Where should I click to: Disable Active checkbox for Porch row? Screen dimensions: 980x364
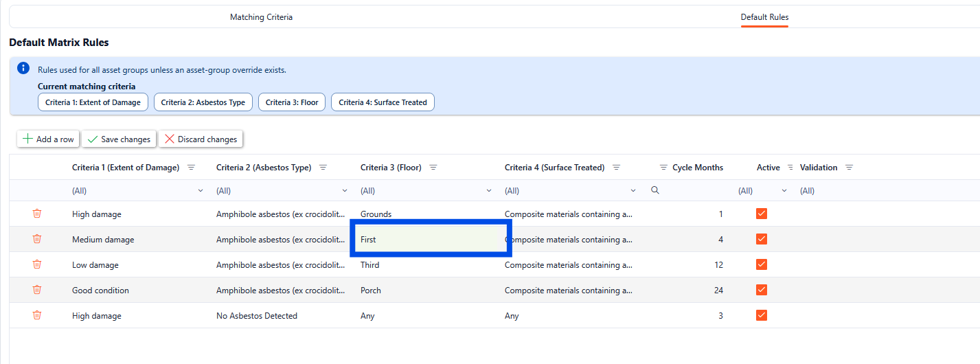coord(761,290)
